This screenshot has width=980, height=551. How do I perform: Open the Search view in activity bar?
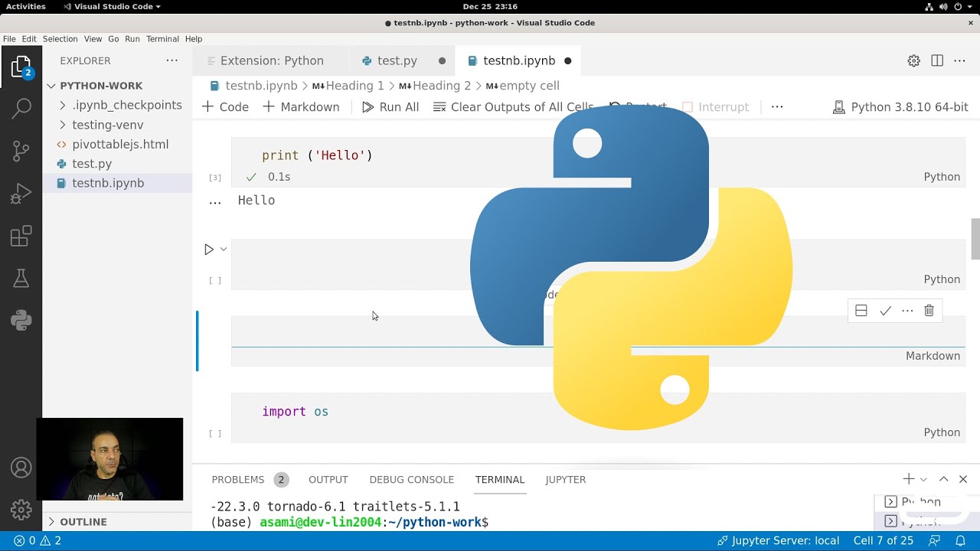point(21,109)
